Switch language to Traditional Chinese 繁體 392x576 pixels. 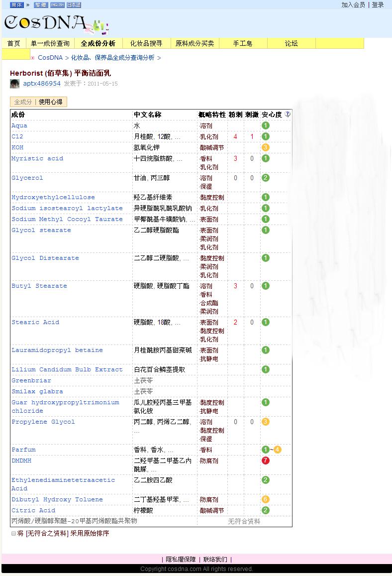[x=41, y=5]
